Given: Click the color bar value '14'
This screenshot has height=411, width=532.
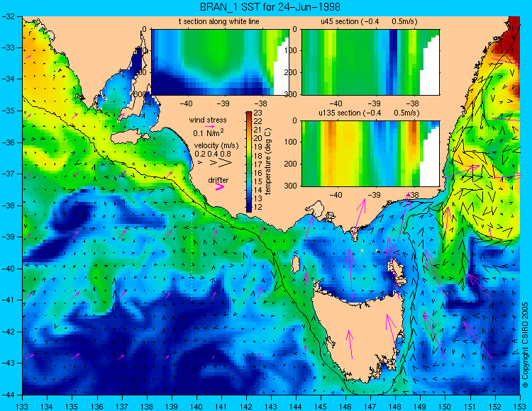Looking at the screenshot, I should tap(258, 190).
